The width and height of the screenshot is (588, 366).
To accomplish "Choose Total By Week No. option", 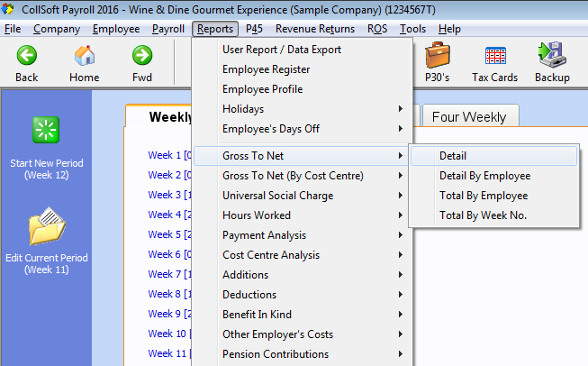I will (x=483, y=215).
